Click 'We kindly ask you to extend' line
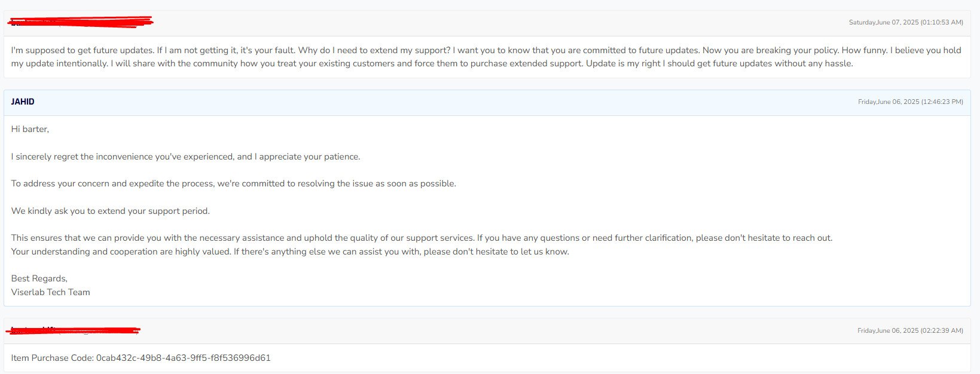 [x=111, y=211]
